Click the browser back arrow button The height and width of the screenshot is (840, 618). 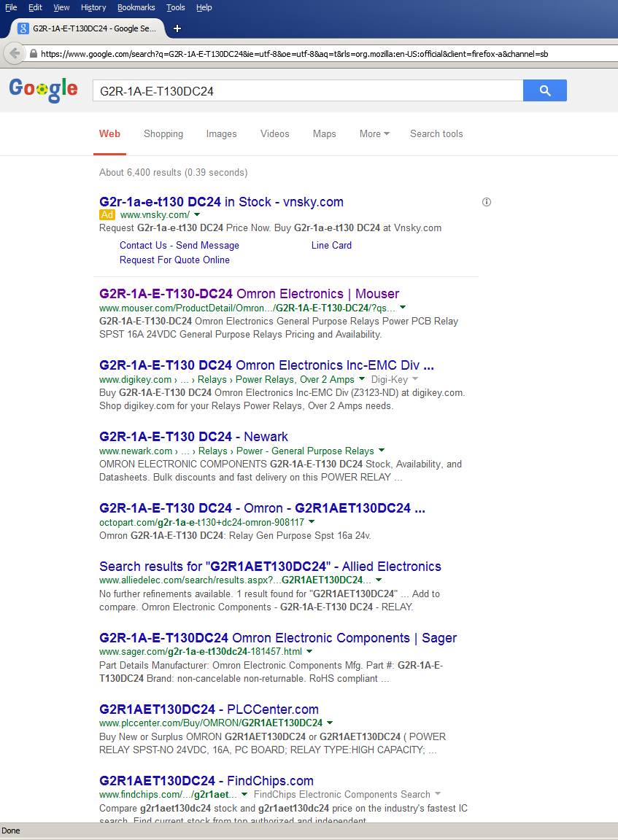point(15,53)
